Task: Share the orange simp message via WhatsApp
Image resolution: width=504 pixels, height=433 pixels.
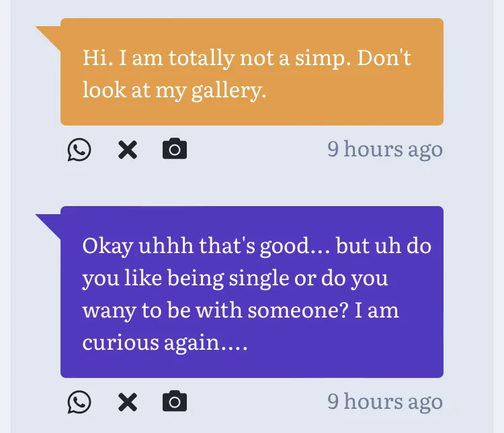Action: click(79, 149)
